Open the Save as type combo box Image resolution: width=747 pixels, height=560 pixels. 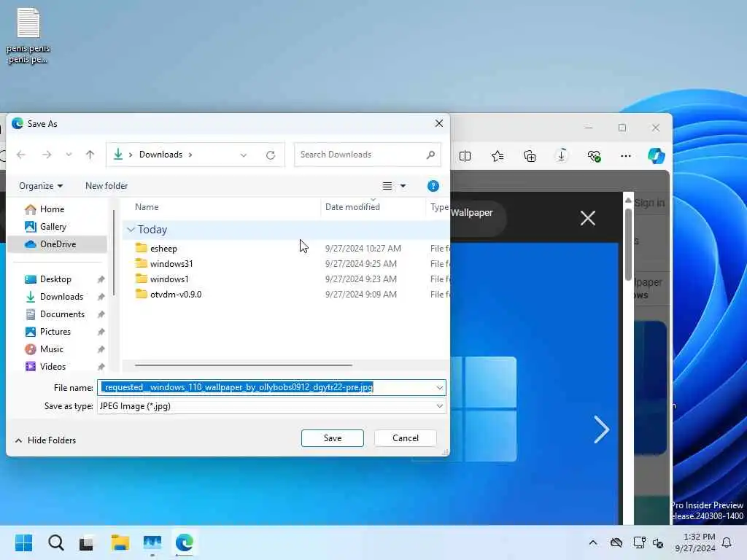point(271,406)
